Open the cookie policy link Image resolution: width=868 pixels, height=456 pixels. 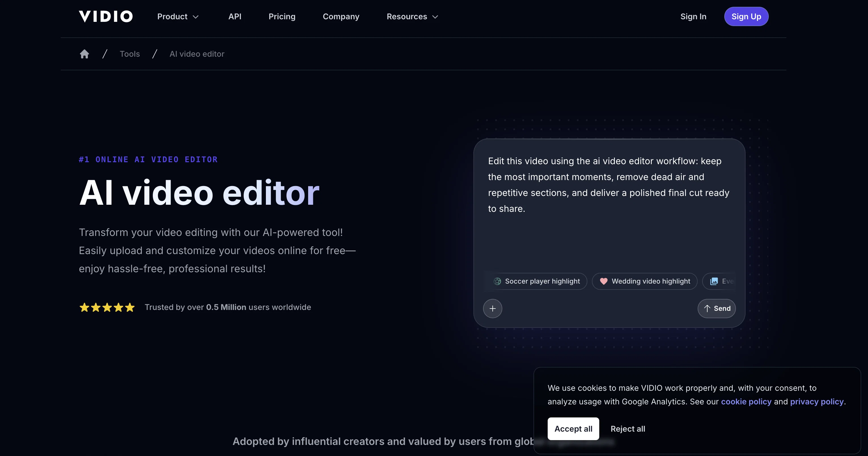(x=746, y=402)
